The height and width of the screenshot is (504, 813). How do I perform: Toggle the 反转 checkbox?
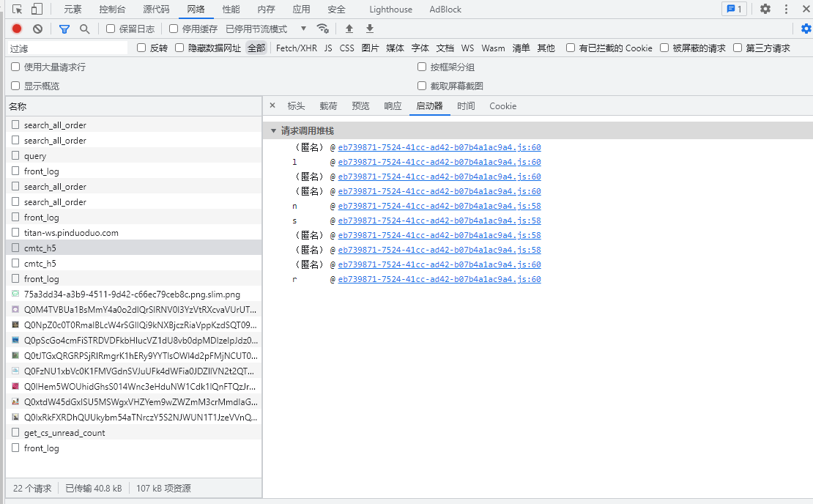pyautogui.click(x=141, y=48)
